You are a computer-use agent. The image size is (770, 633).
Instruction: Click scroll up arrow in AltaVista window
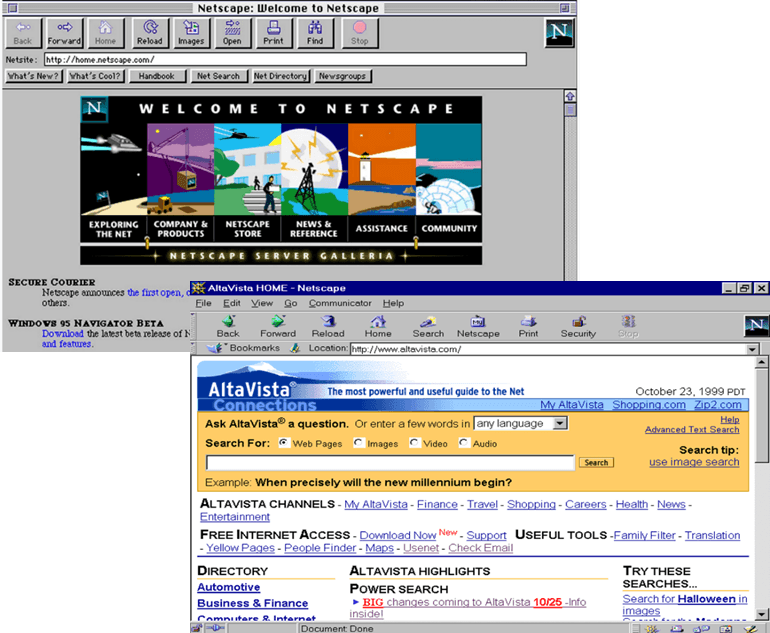[761, 362]
